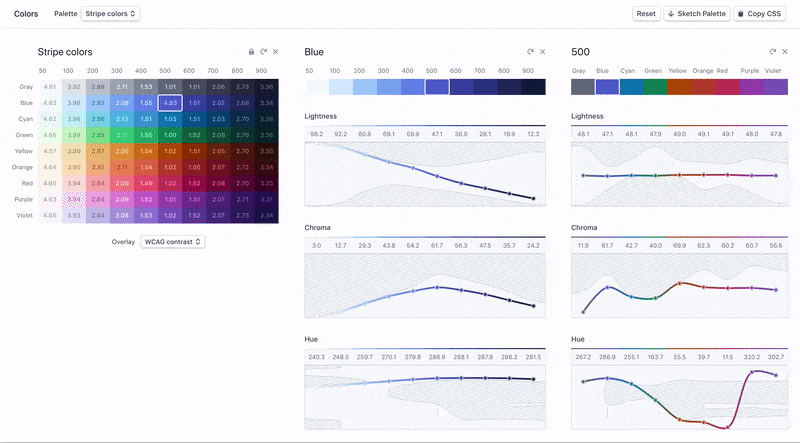Click 500 panel Chroma value 11.8 field
800x443 pixels.
[x=583, y=245]
